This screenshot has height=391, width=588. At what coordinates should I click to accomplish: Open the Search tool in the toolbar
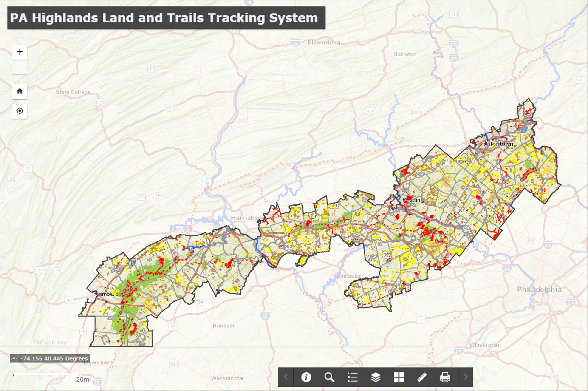coord(330,377)
